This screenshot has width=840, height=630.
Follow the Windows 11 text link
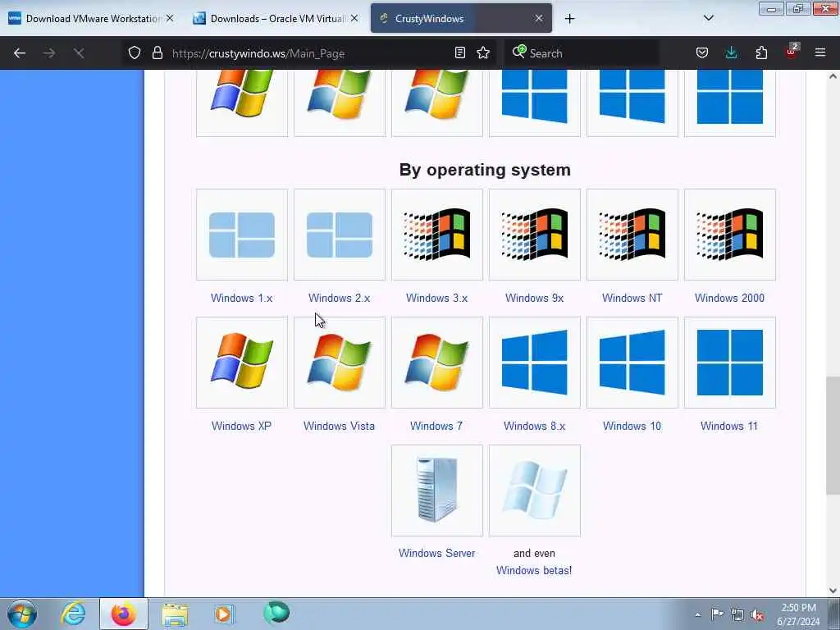[x=729, y=426]
